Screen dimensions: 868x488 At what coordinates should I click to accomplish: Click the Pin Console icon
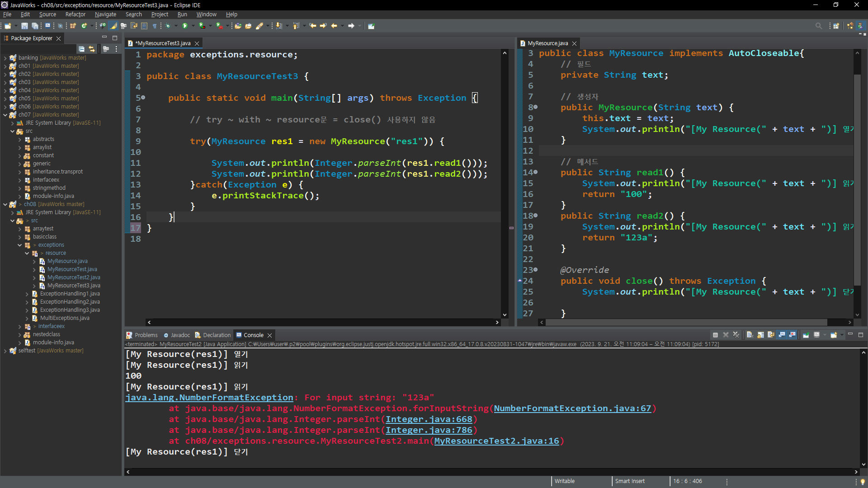tap(806, 335)
